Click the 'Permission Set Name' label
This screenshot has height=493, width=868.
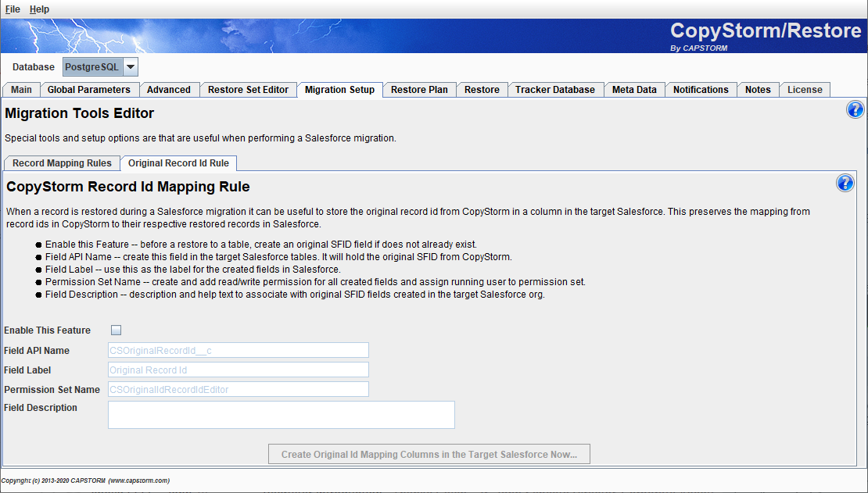52,390
